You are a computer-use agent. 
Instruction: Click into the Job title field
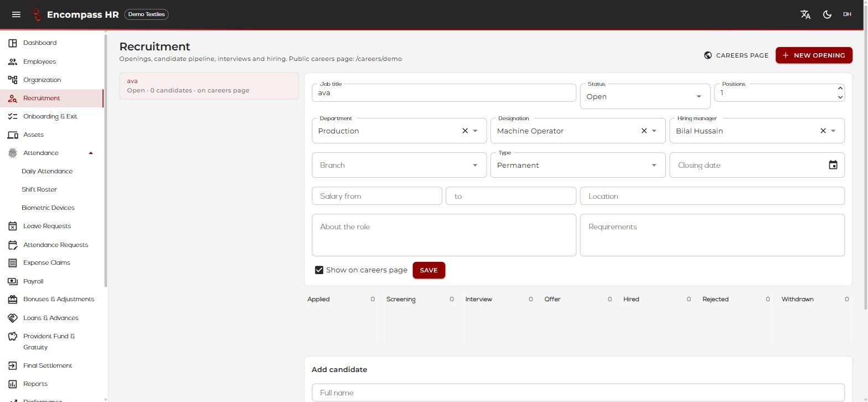tap(444, 93)
